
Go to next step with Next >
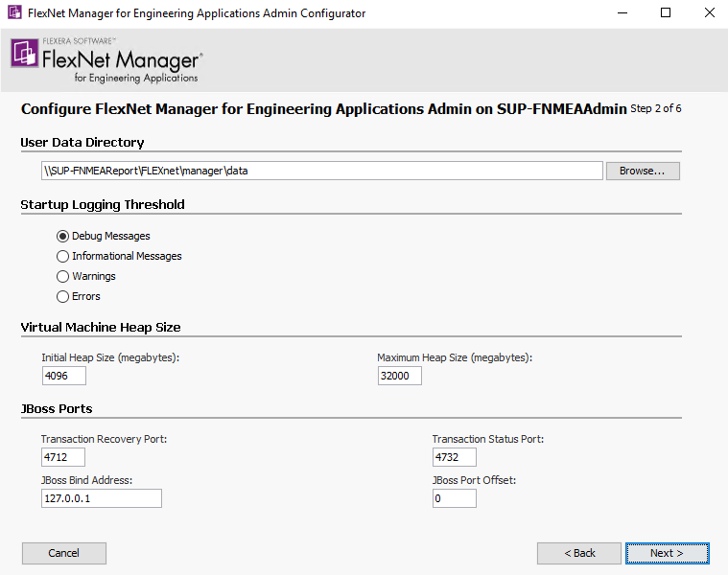pos(668,553)
